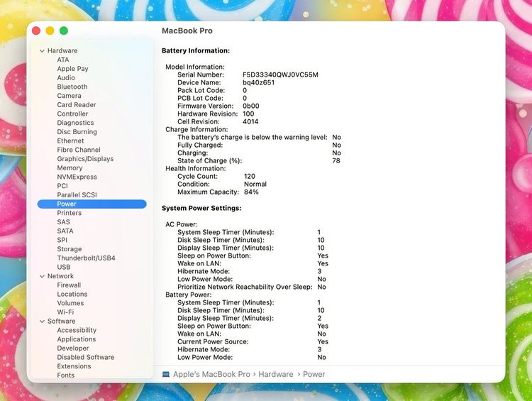The image size is (532, 401).
Task: Open the Camera entry
Action: tap(70, 96)
